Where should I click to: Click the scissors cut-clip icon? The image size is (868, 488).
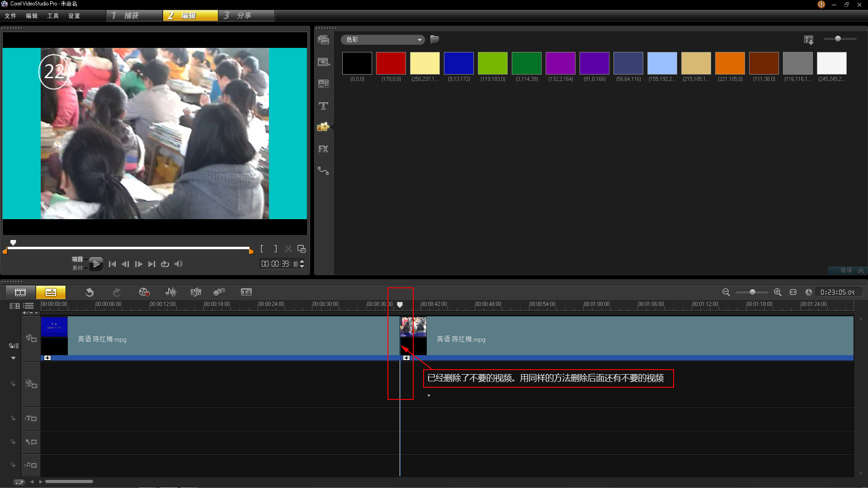click(x=288, y=249)
